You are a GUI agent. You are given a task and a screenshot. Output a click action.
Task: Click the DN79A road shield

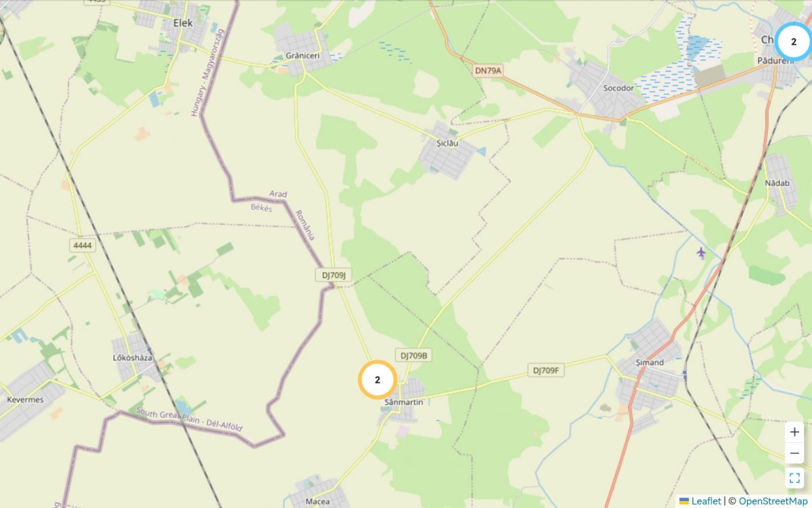tap(490, 69)
